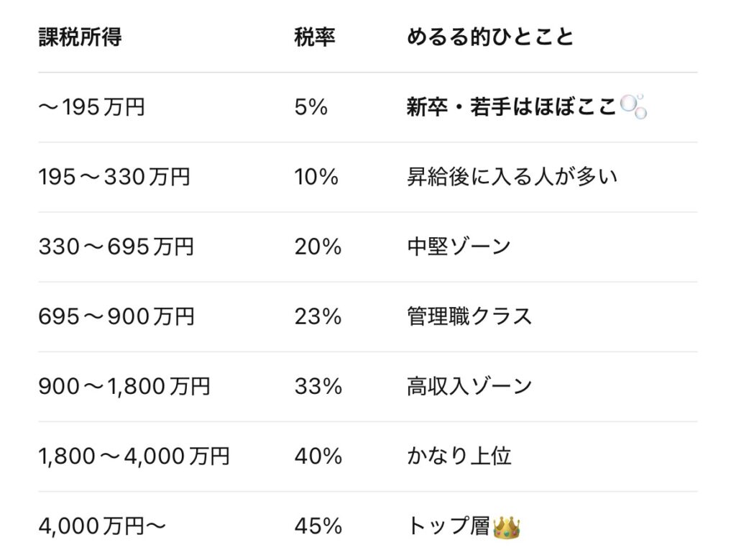Click the 195～330万円 income cell
This screenshot has height=560, width=736.
114,178
